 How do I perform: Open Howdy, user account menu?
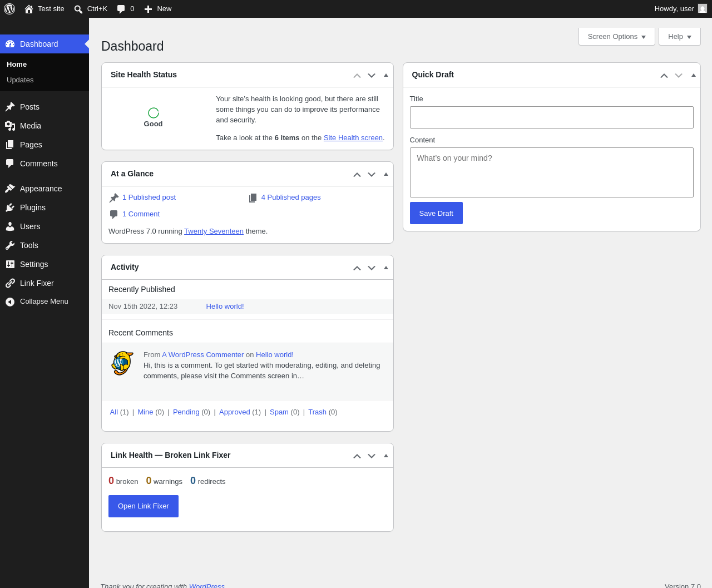click(x=680, y=9)
